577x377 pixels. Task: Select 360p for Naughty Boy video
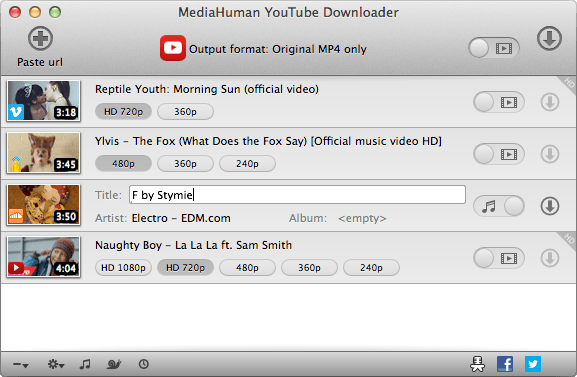click(x=309, y=268)
